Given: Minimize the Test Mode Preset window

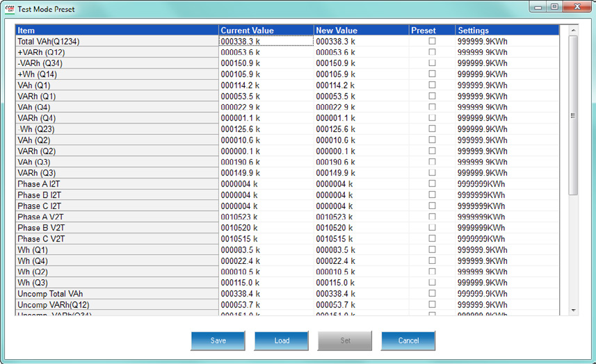Looking at the screenshot, I should click(538, 7).
